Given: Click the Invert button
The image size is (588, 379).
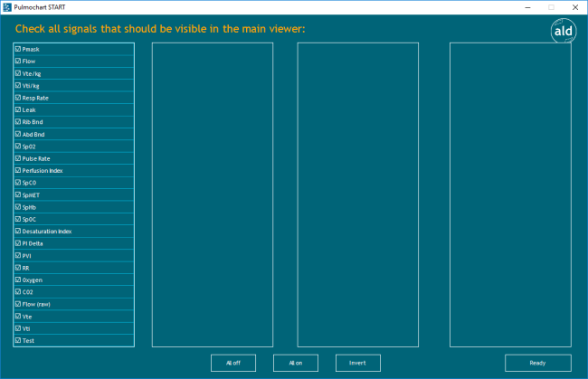Looking at the screenshot, I should [x=357, y=363].
